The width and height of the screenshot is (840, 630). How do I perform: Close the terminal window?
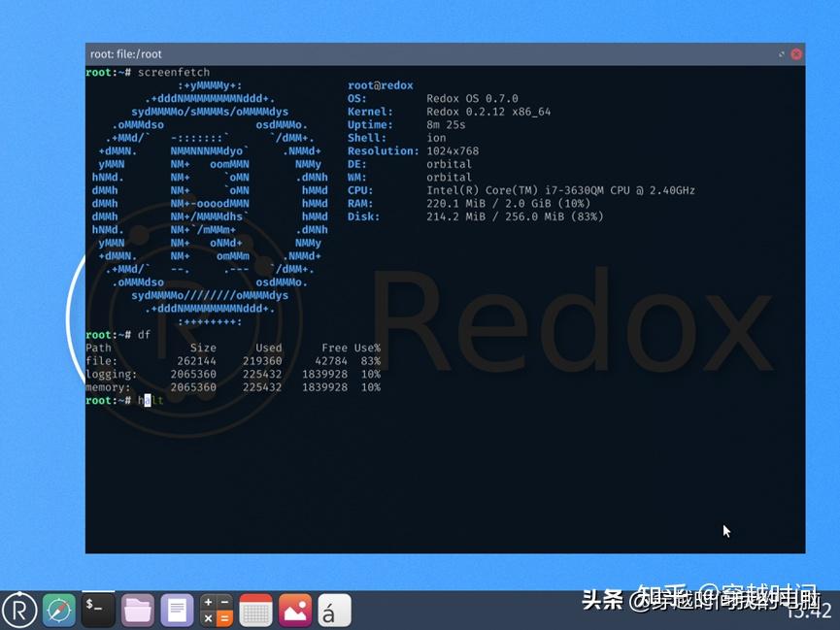[796, 54]
